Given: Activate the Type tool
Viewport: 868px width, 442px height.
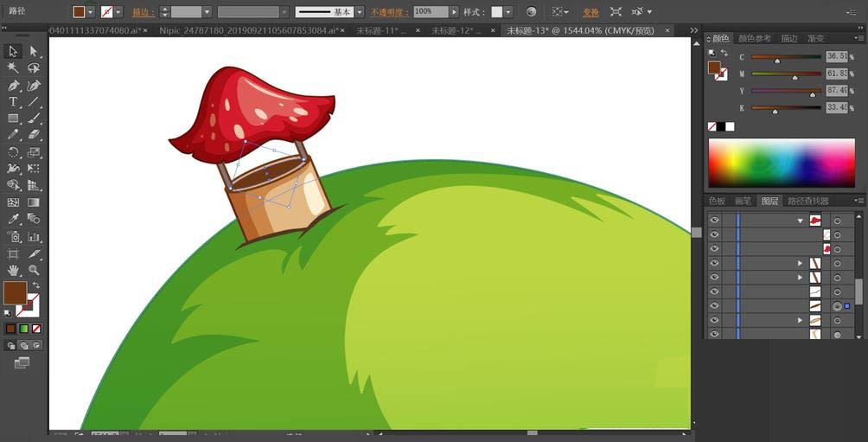Looking at the screenshot, I should pos(13,102).
